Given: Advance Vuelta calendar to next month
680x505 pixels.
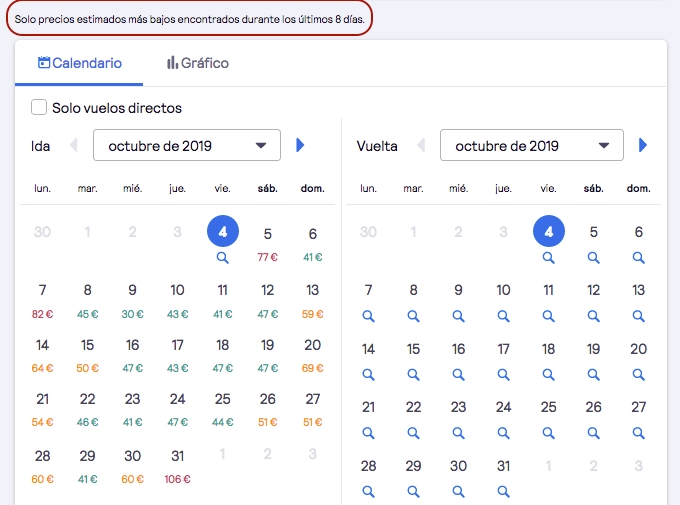Looking at the screenshot, I should click(643, 145).
